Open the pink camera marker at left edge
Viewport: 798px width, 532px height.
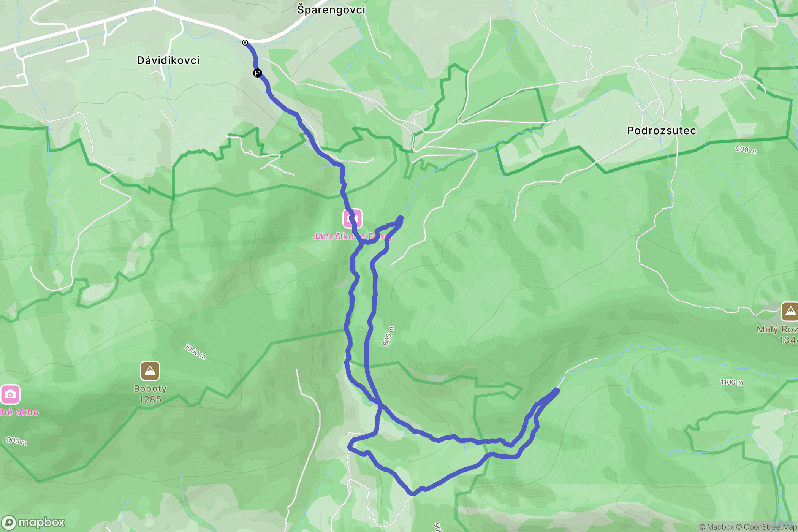pyautogui.click(x=10, y=394)
